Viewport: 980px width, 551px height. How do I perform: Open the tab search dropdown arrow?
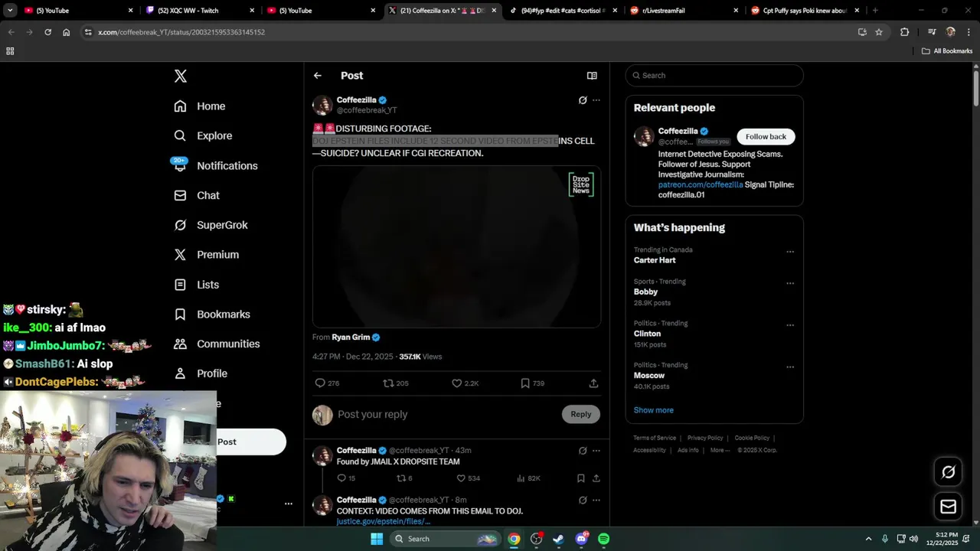(10, 11)
